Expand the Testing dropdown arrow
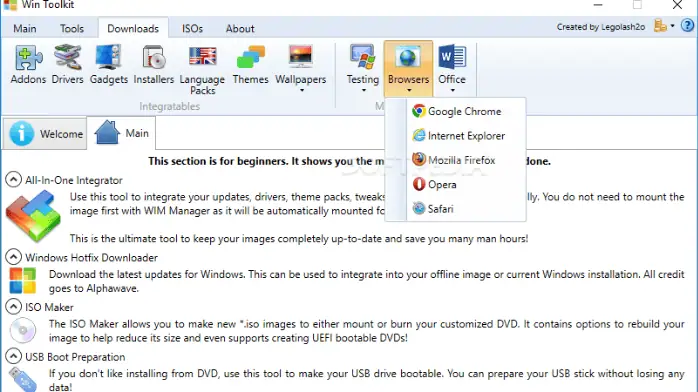This screenshot has width=698, height=392. pos(364,91)
